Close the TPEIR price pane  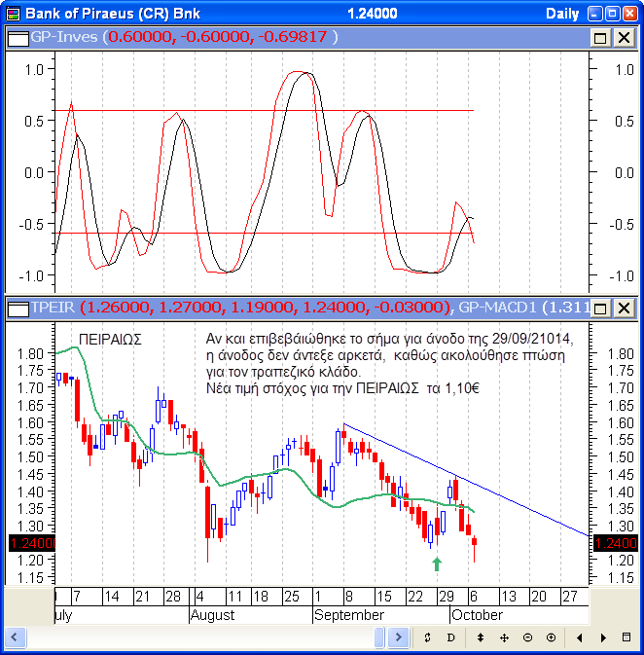click(x=624, y=309)
